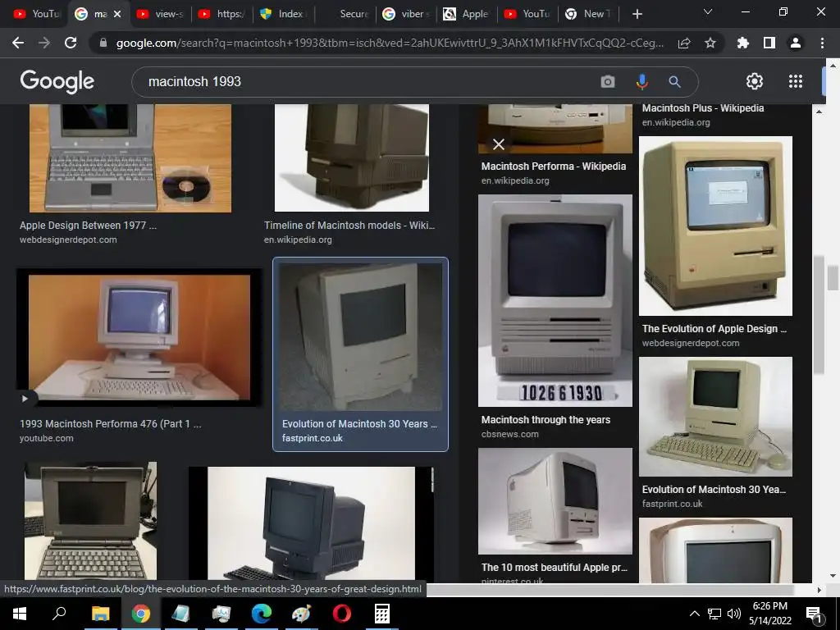The image size is (840, 630).
Task: Expand the tab search chevron
Action: 708,11
